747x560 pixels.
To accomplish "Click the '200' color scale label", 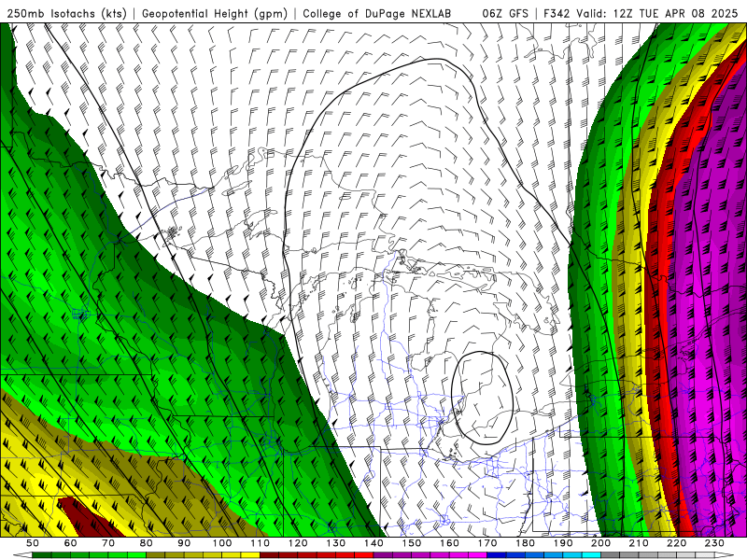I will click(x=601, y=543).
